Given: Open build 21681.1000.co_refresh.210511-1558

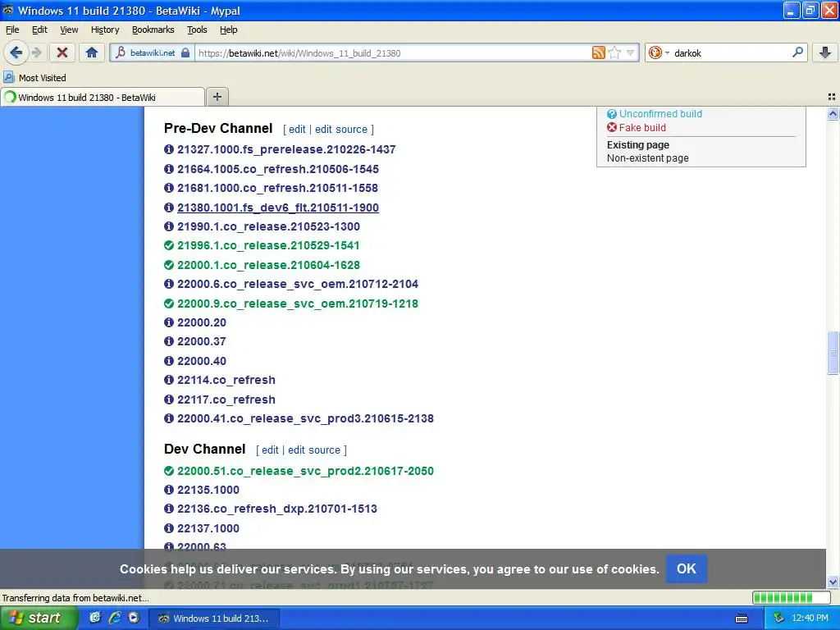Looking at the screenshot, I should (277, 188).
